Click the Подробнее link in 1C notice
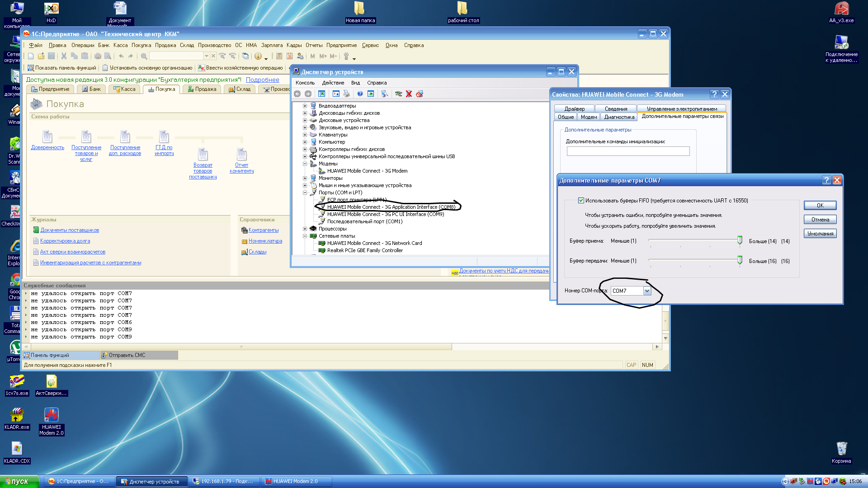The image size is (868, 488). (x=262, y=80)
